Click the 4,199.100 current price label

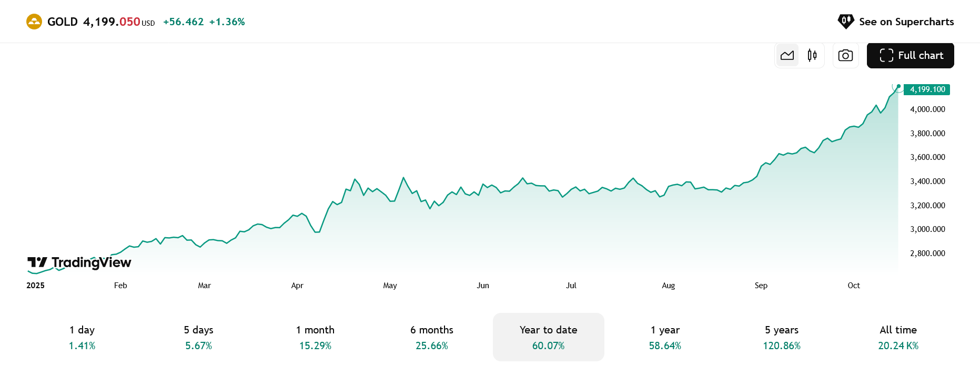[927, 89]
